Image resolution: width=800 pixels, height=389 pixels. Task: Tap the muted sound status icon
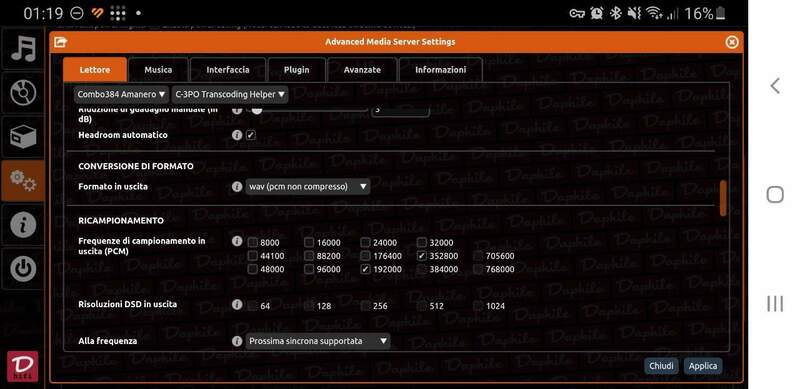(x=634, y=13)
